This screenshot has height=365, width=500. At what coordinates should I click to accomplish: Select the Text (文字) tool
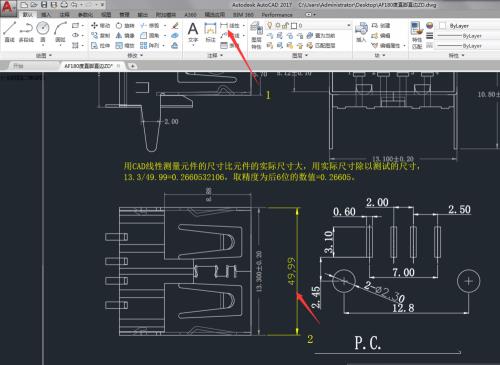tap(193, 32)
